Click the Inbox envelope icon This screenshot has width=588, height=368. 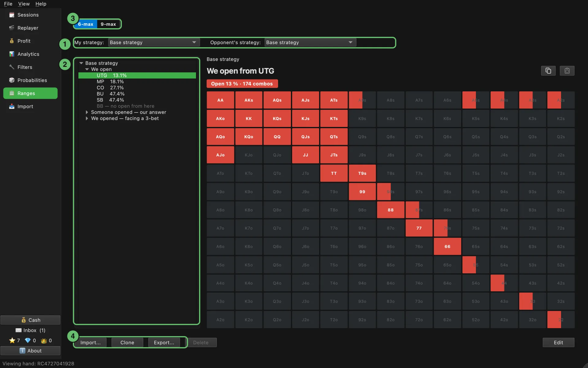pos(18,330)
